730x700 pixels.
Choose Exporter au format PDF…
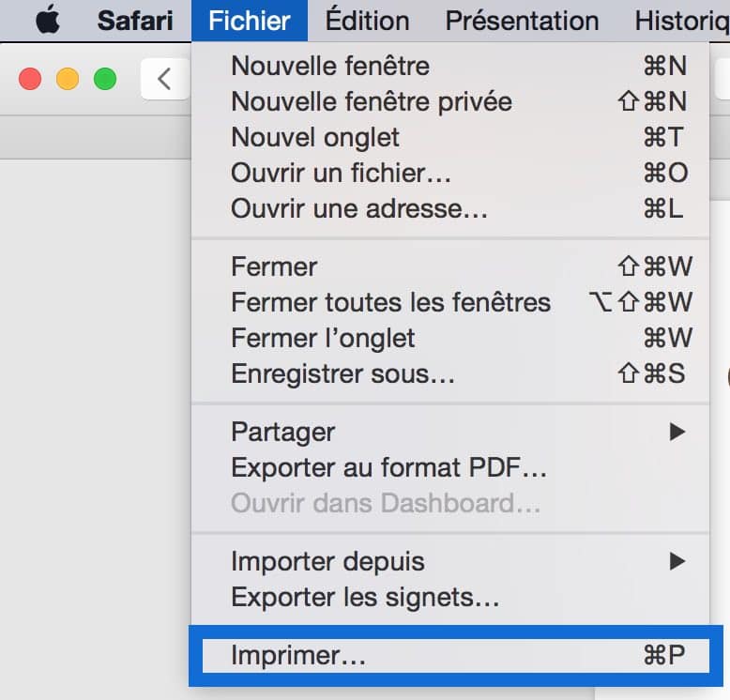pos(450,467)
